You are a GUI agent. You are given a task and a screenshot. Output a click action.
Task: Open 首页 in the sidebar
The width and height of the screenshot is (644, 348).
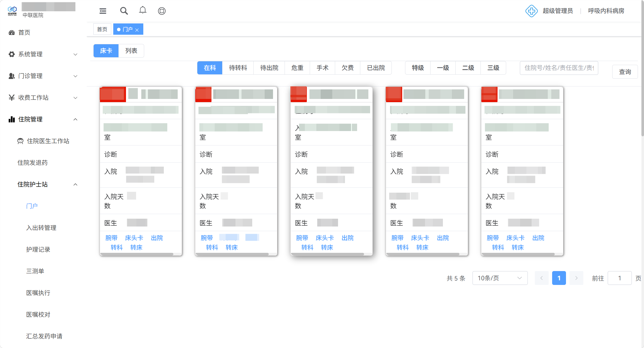coord(24,32)
